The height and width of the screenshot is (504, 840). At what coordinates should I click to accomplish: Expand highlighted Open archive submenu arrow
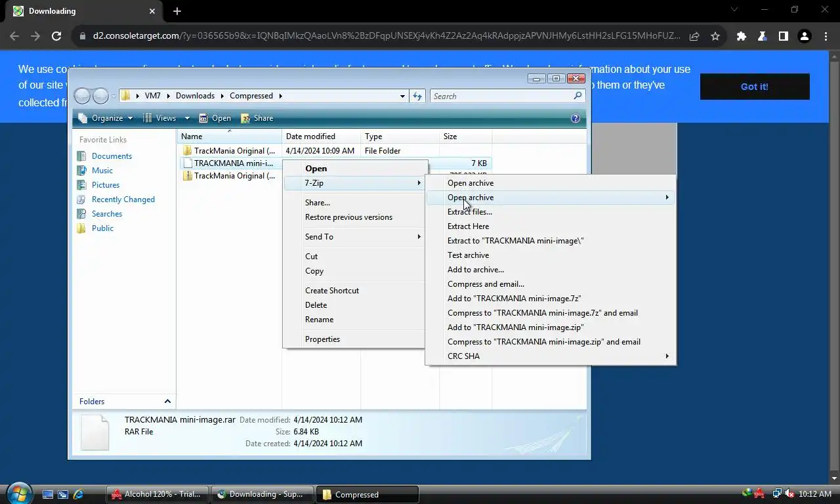(x=667, y=198)
